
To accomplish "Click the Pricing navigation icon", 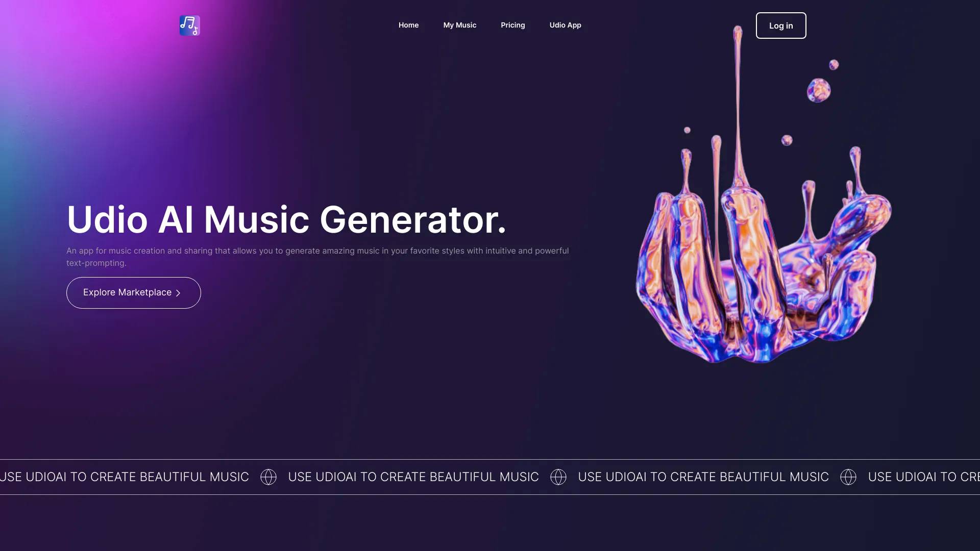I will [512, 25].
